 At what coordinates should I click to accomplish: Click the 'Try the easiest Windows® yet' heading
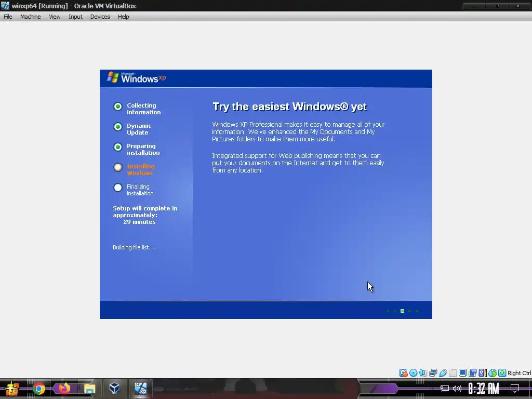[289, 107]
